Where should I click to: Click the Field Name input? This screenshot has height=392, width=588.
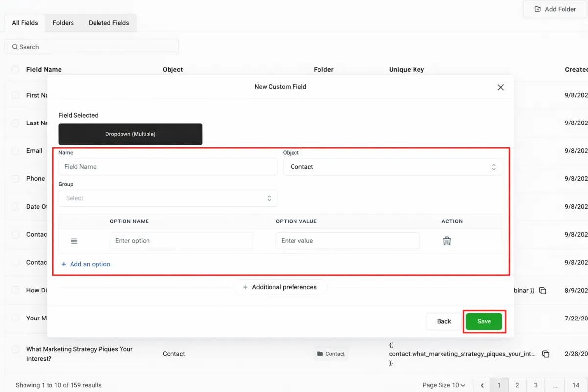point(168,167)
